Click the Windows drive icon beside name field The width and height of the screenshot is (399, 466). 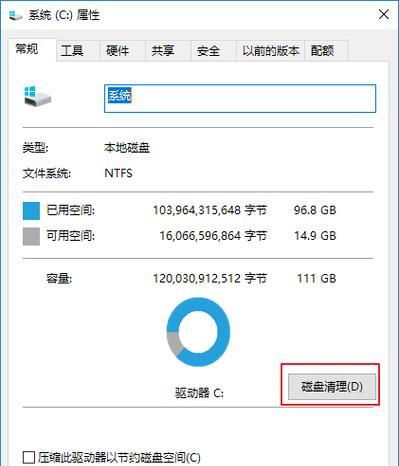37,96
